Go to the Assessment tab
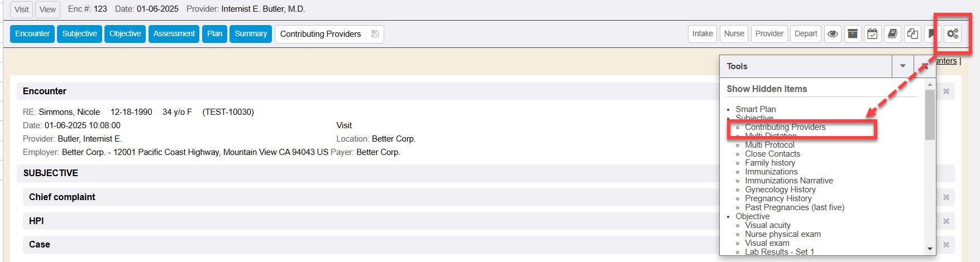This screenshot has width=980, height=262. click(x=174, y=34)
